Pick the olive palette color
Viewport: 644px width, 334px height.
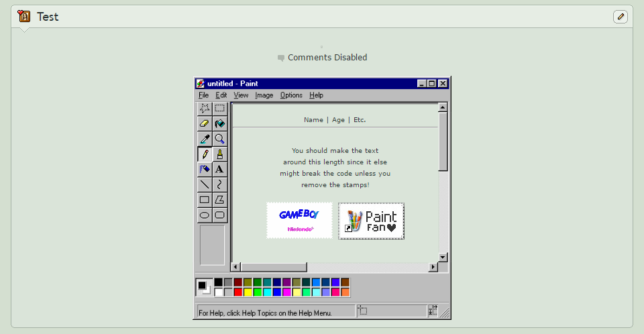coord(248,282)
